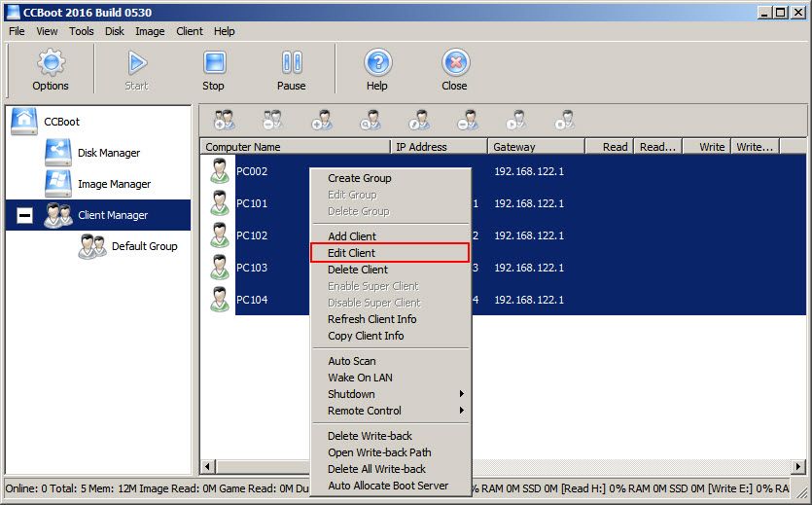Choose Delete Client from context menu
The width and height of the screenshot is (812, 505).
click(391, 270)
